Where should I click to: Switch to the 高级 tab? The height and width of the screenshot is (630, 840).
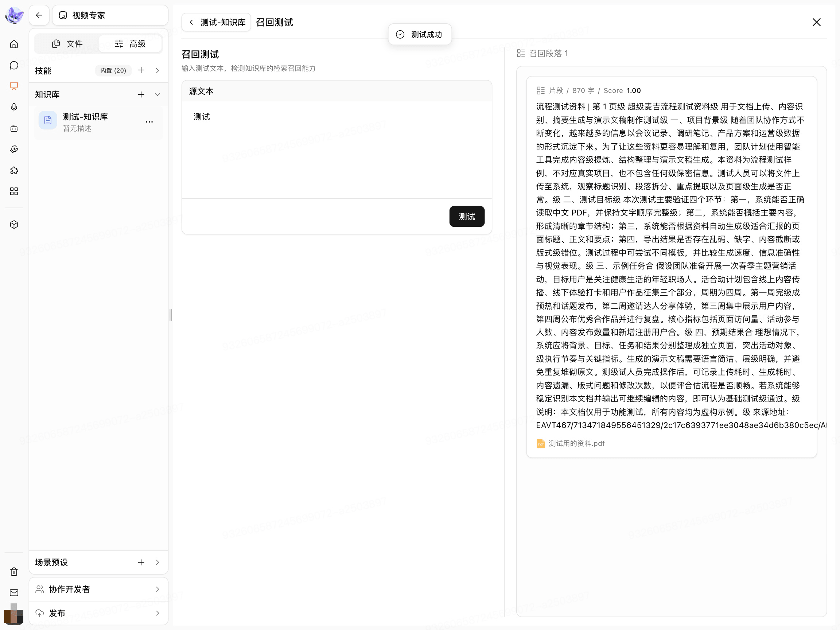click(x=130, y=44)
